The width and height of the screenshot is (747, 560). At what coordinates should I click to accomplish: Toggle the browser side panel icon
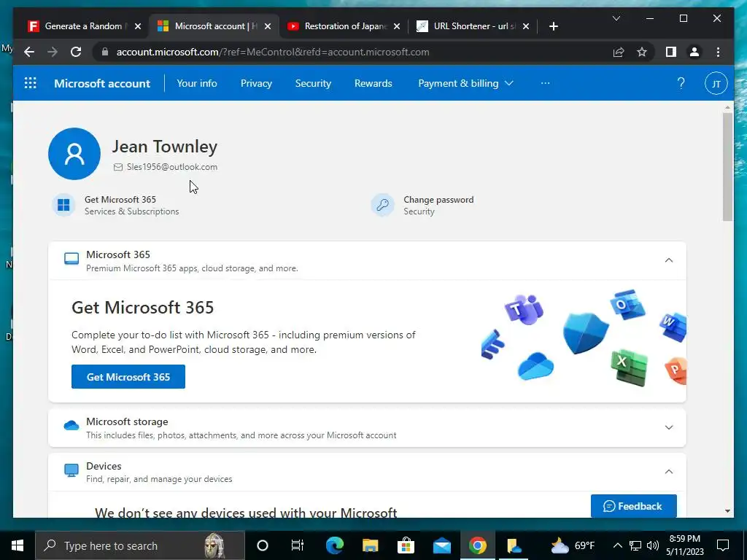coord(671,52)
